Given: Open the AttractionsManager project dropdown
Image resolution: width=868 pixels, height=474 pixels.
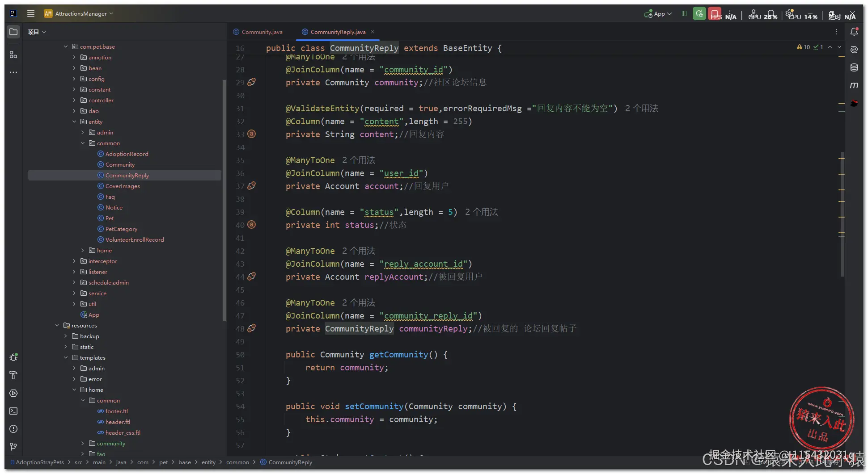Looking at the screenshot, I should pyautogui.click(x=79, y=13).
